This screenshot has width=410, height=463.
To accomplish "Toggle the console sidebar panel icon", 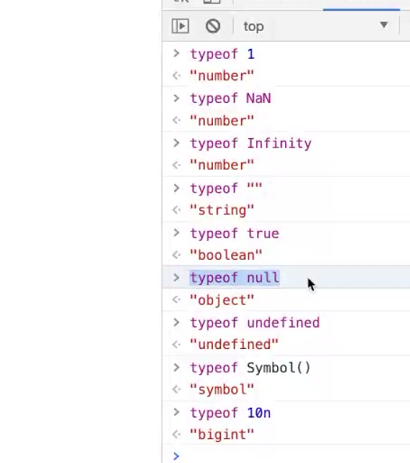I will coord(180,26).
